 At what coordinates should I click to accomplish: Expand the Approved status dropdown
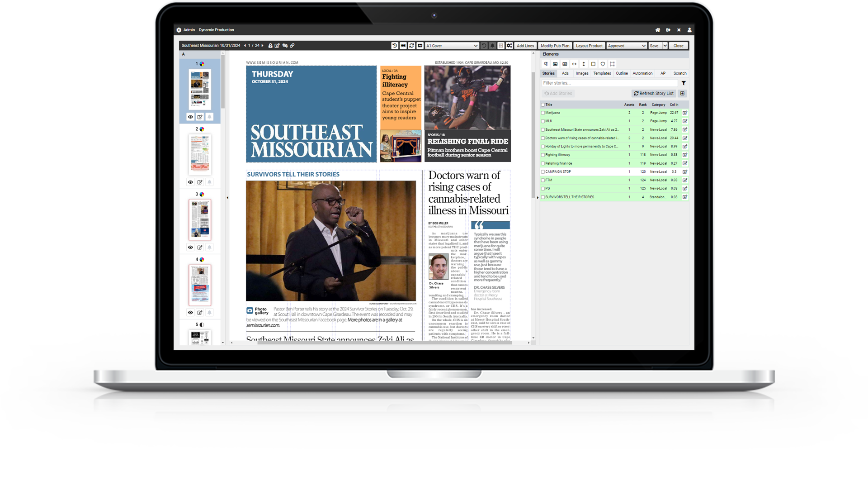click(626, 46)
